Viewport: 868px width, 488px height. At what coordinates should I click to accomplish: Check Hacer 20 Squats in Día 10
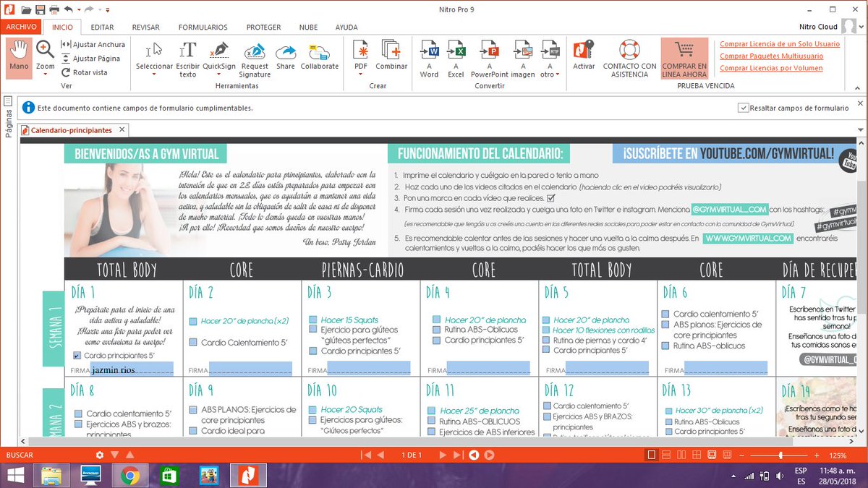tap(313, 409)
